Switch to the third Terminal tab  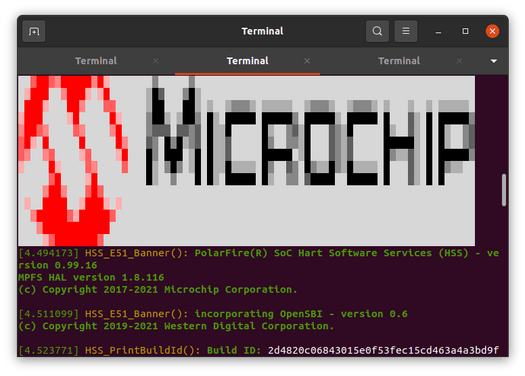[x=399, y=61]
